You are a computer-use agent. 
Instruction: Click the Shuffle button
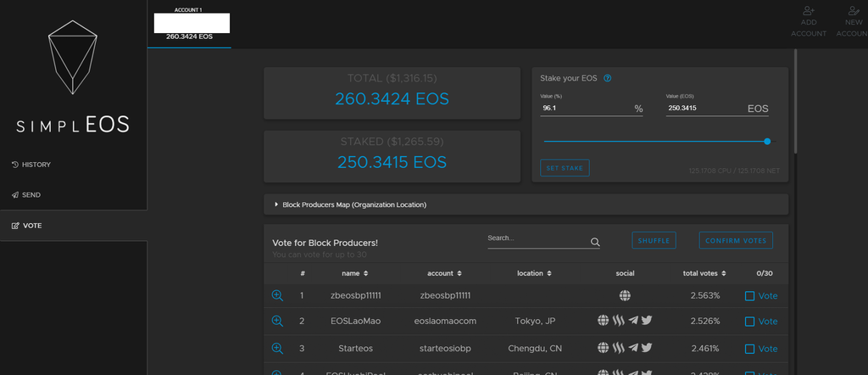(x=654, y=240)
